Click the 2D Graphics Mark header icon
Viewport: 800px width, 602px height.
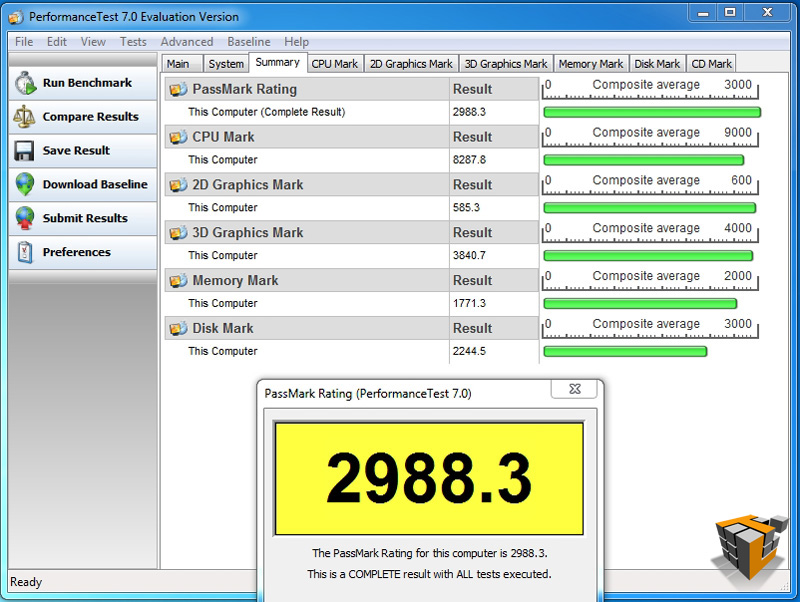[178, 185]
